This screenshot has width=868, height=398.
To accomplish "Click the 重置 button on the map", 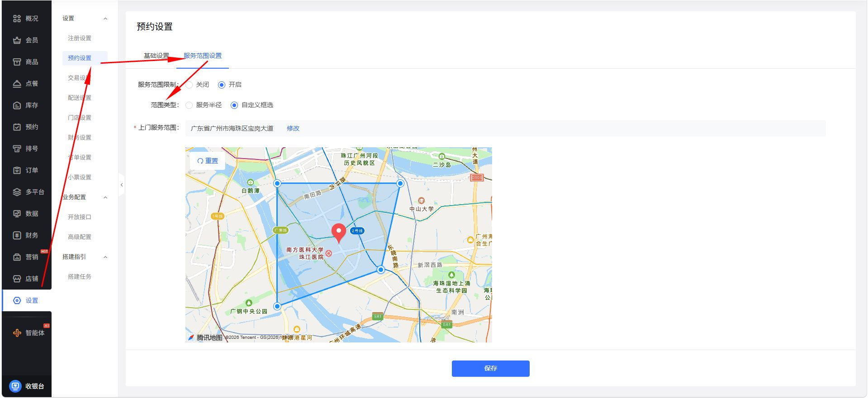I will click(x=208, y=161).
